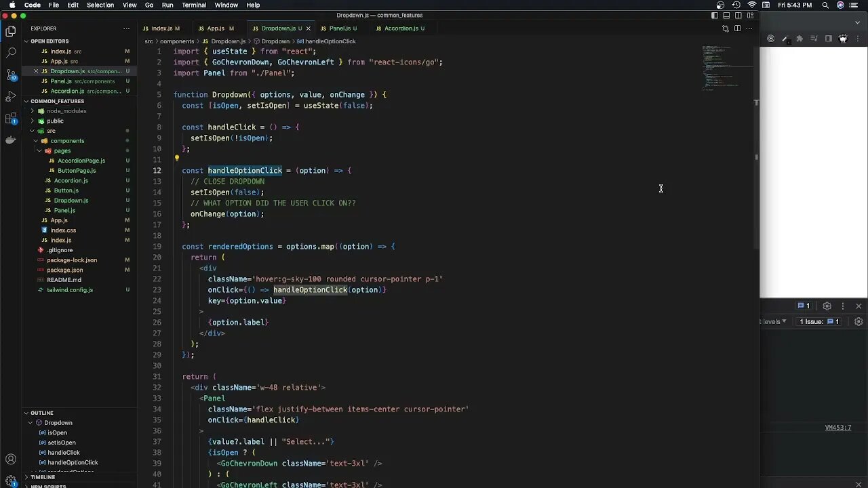
Task: Select setIsOpen in Outline
Action: point(62,443)
